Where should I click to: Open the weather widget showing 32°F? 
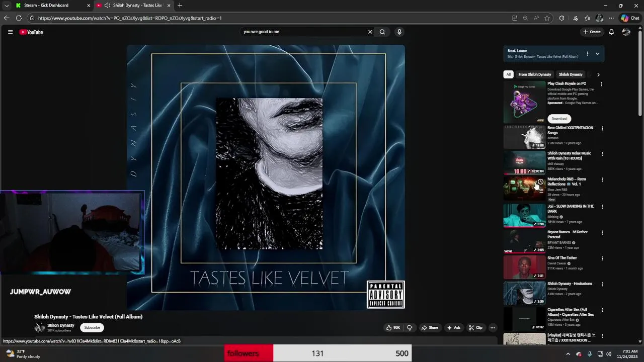coord(23,354)
